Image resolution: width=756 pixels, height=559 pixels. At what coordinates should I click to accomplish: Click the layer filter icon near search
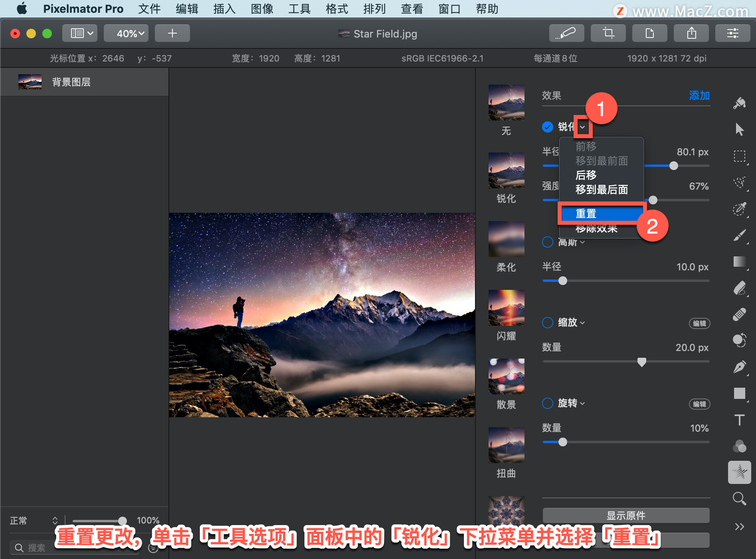[153, 548]
